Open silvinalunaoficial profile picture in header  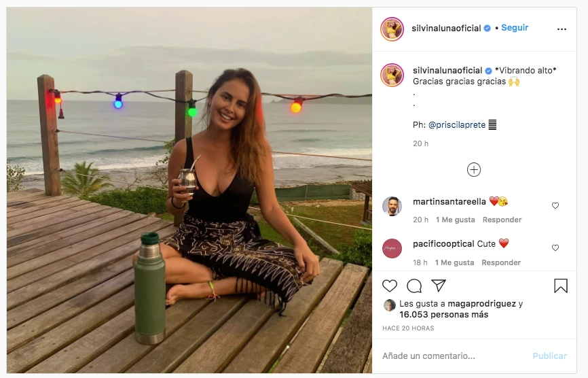[392, 29]
